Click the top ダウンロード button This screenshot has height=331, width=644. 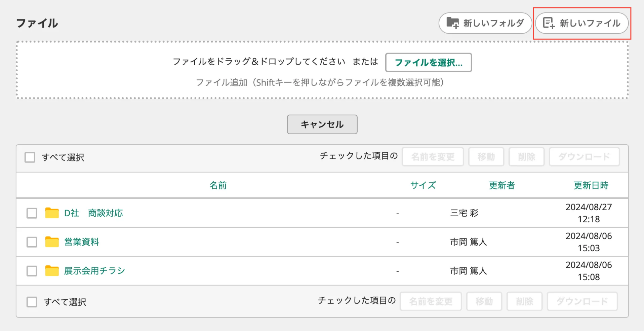coord(584,157)
